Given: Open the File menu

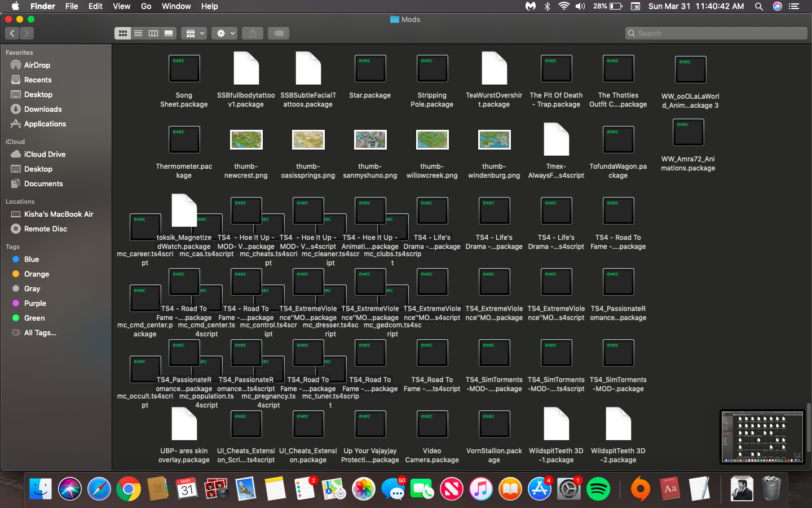Looking at the screenshot, I should click(72, 6).
